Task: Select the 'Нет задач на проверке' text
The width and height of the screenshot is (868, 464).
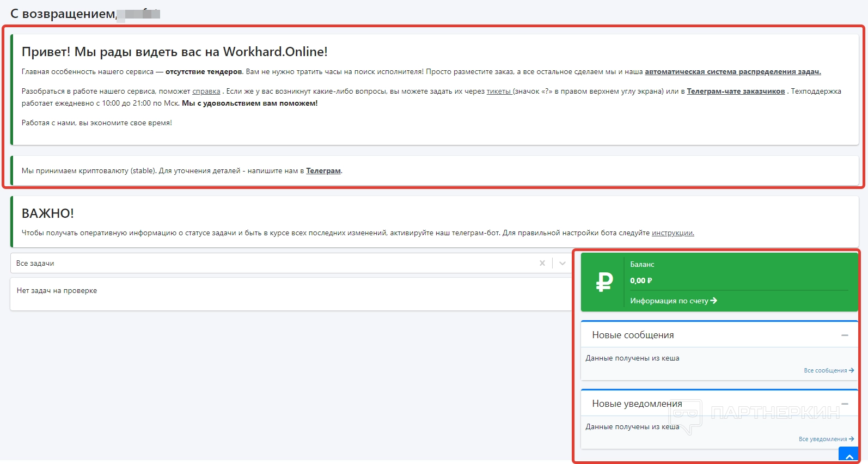Action: (x=57, y=290)
